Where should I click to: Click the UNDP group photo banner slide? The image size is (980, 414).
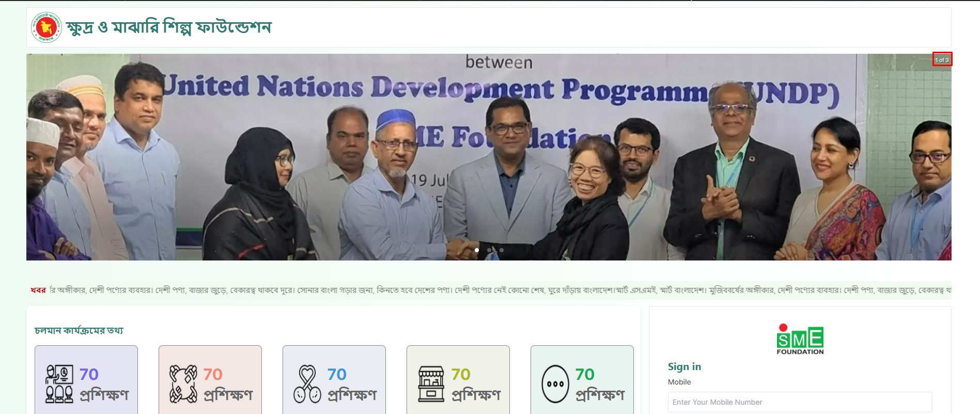489,157
